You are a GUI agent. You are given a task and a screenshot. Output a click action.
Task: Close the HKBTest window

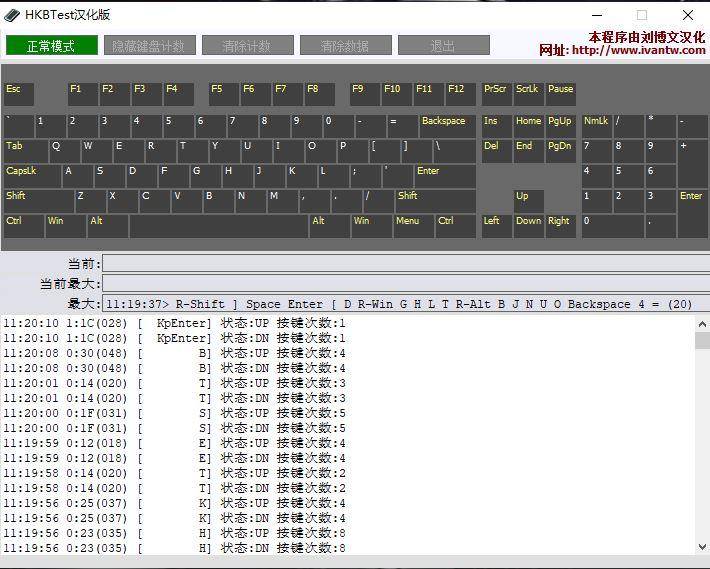coord(687,15)
